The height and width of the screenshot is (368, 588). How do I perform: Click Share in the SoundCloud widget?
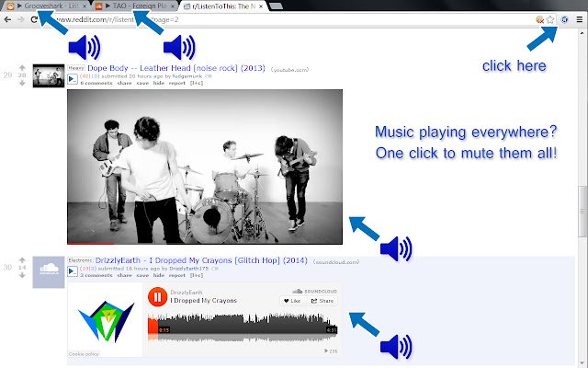tap(322, 301)
